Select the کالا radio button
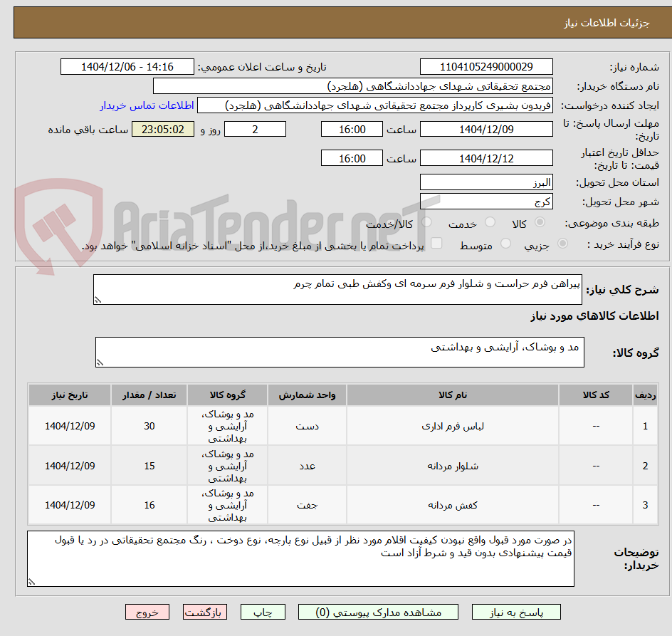This screenshot has width=672, height=636. point(540,222)
